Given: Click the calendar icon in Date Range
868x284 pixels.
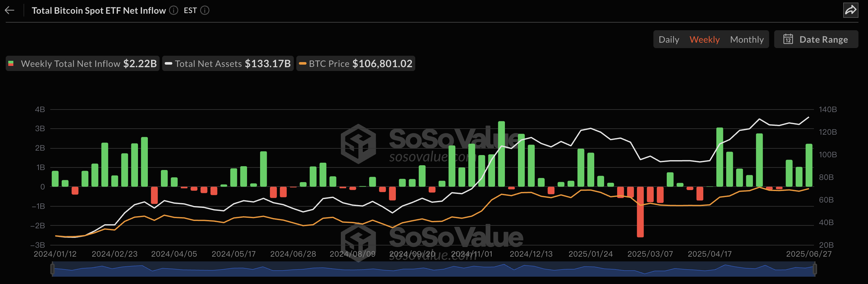Looking at the screenshot, I should coord(788,39).
